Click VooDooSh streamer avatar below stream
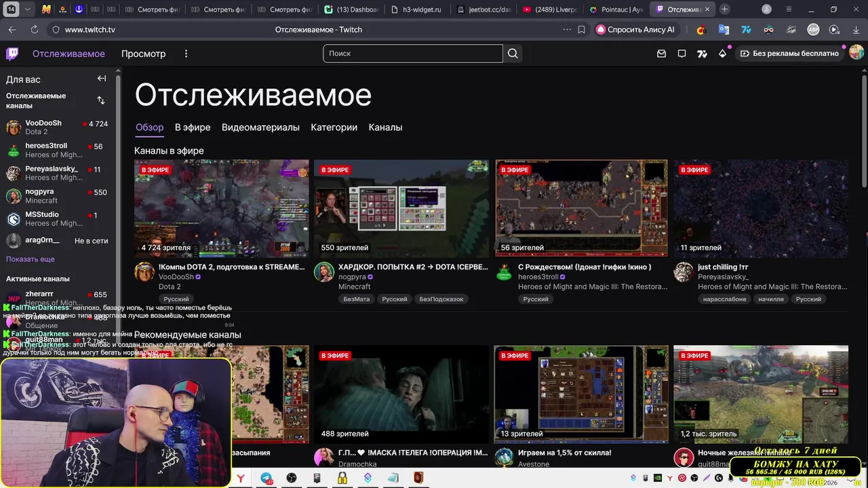Screen dimensions: 868x488 (144, 272)
